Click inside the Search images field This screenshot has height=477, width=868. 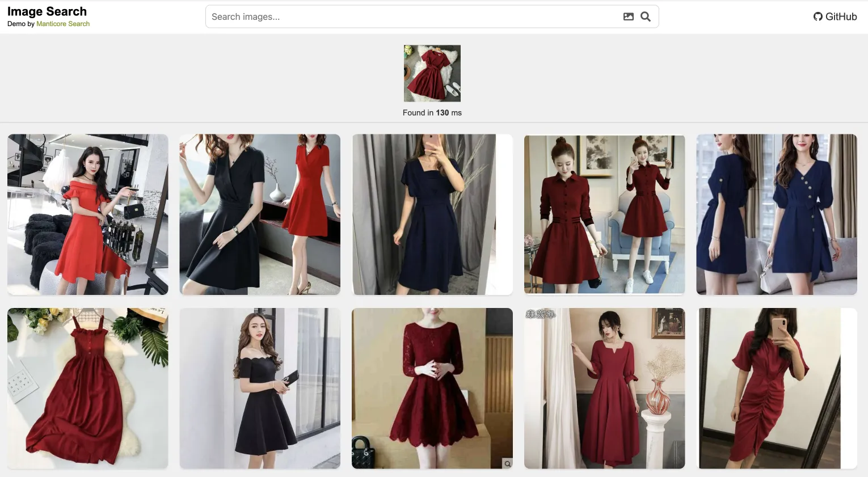pyautogui.click(x=397, y=16)
